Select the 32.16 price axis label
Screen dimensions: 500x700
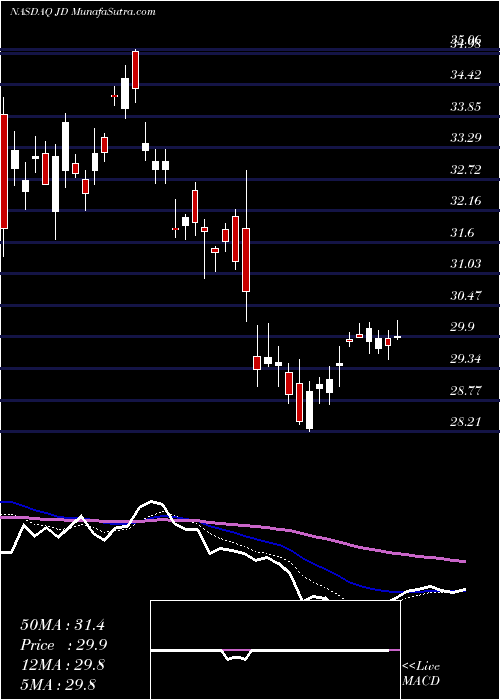click(x=466, y=201)
